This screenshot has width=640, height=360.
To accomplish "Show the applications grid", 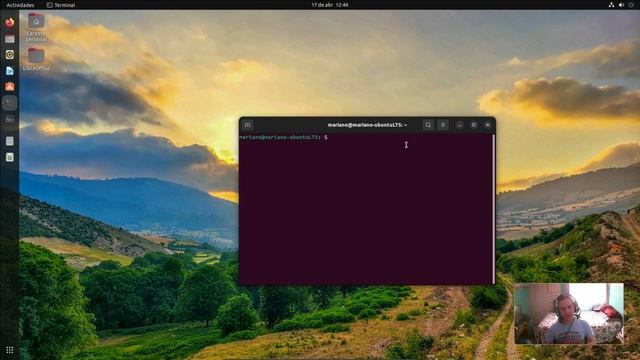I will tap(10, 350).
